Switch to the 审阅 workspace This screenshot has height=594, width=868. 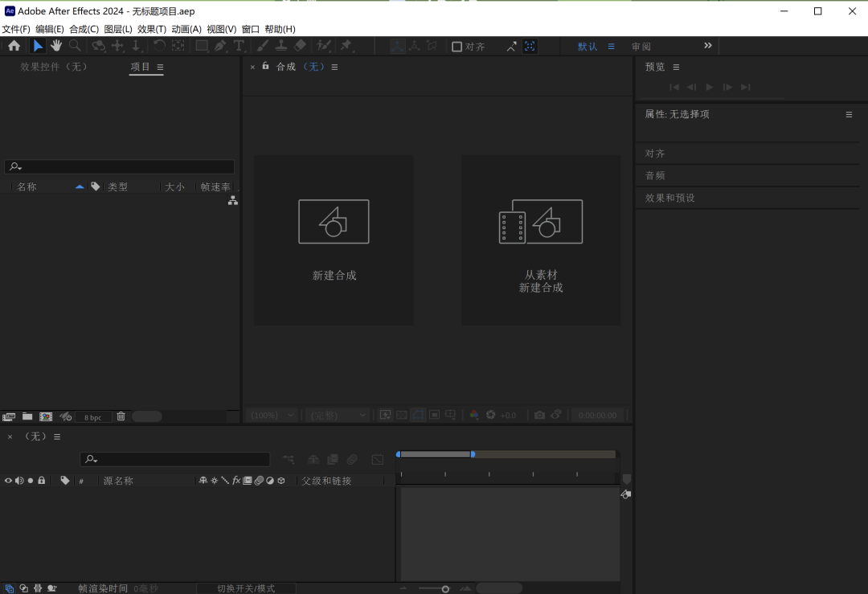click(x=641, y=47)
